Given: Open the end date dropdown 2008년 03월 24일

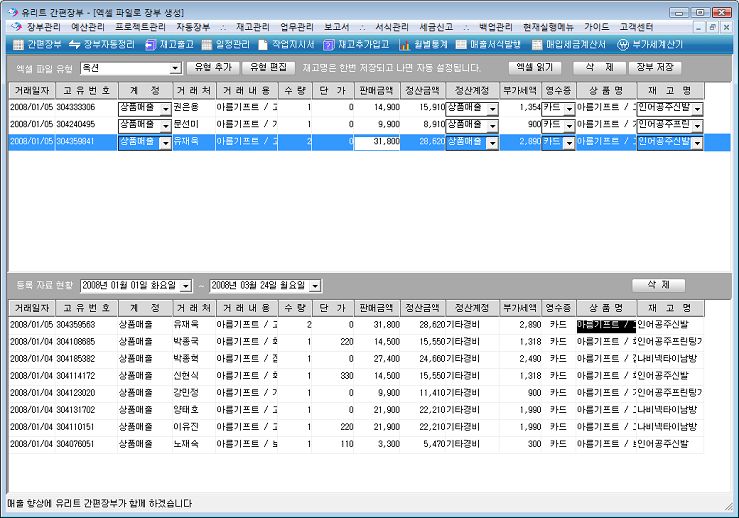Looking at the screenshot, I should click(x=315, y=286).
